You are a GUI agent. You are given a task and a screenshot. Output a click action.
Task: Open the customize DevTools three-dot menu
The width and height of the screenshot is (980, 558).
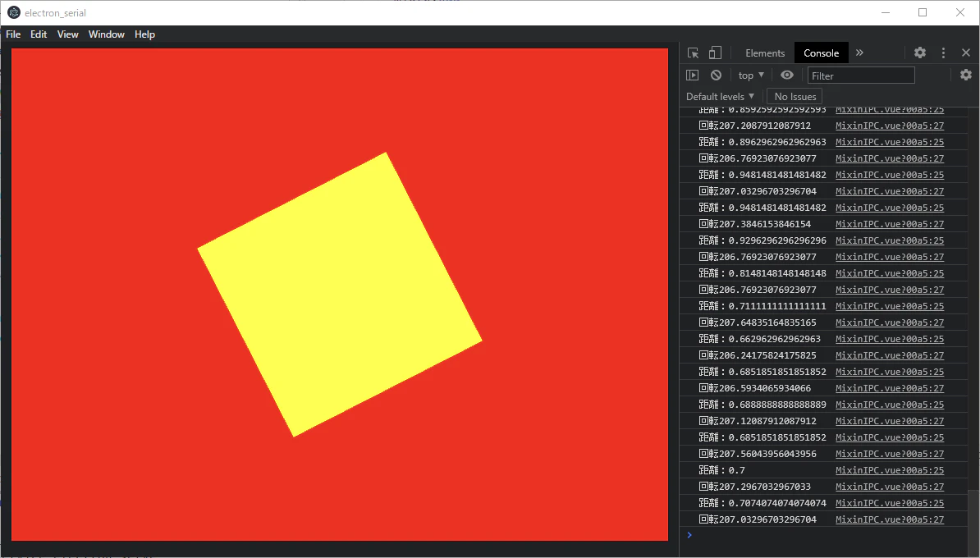point(943,53)
